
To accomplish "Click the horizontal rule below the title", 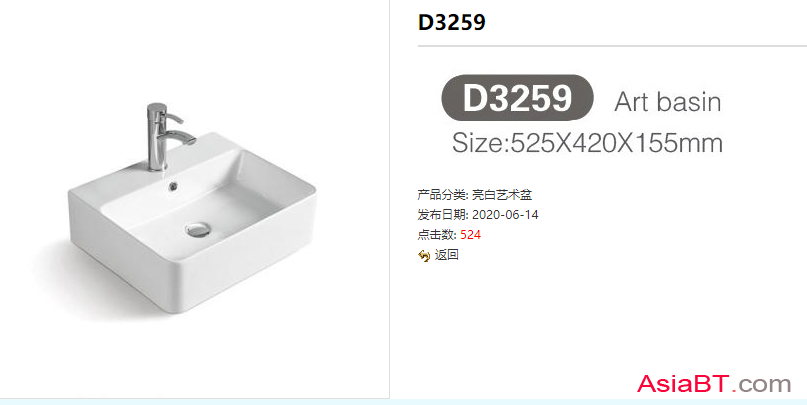I will [612, 46].
